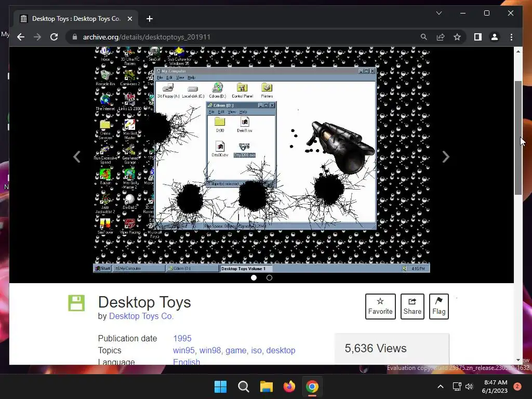Select the Desktop Toys browser tab
532x399 pixels.
(x=76, y=19)
